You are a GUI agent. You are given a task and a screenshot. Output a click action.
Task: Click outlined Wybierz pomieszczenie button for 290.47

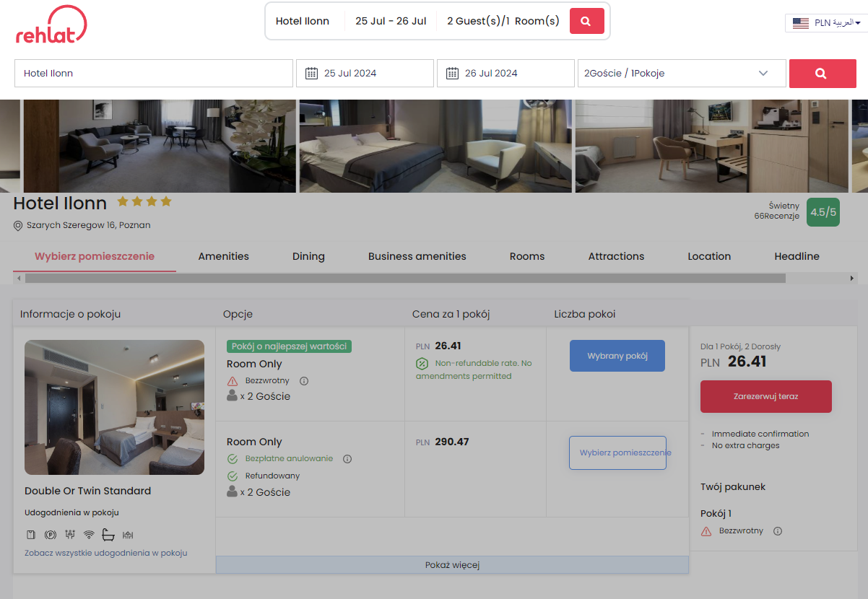coord(617,452)
